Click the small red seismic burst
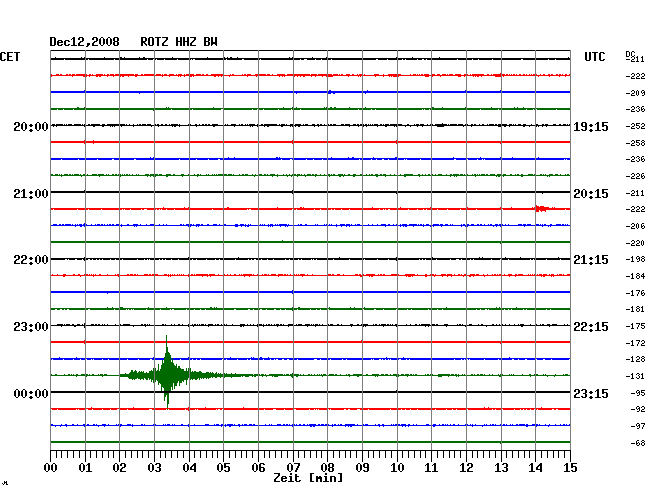The width and height of the screenshot is (650, 494). click(x=542, y=208)
